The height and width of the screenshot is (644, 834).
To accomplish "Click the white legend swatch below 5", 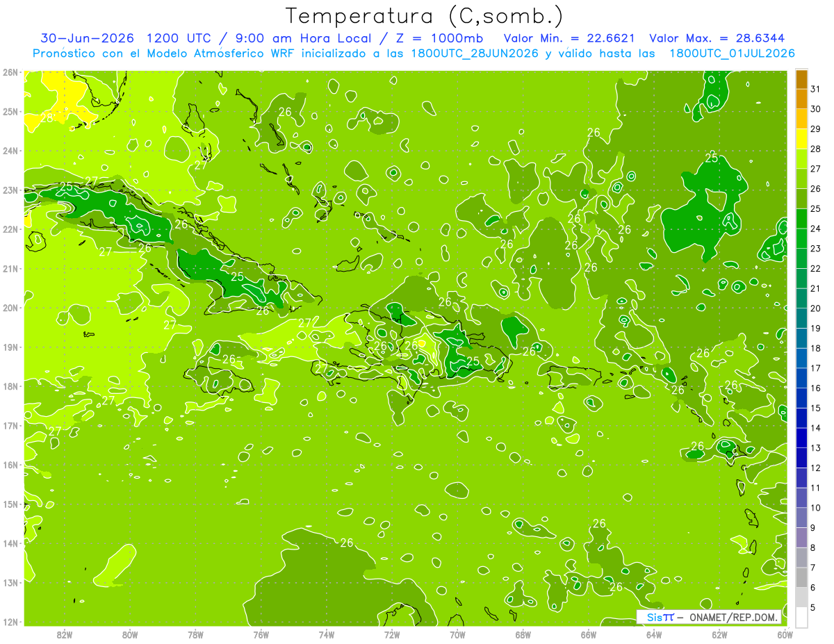I will [x=801, y=617].
